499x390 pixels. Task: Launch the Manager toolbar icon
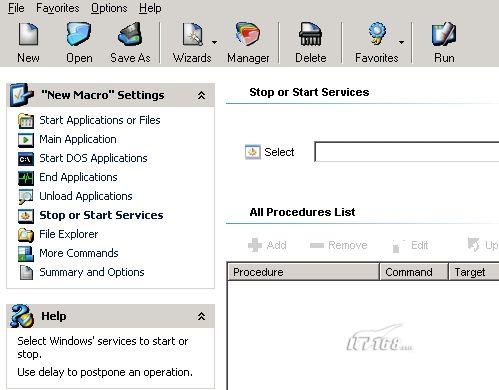pyautogui.click(x=248, y=34)
